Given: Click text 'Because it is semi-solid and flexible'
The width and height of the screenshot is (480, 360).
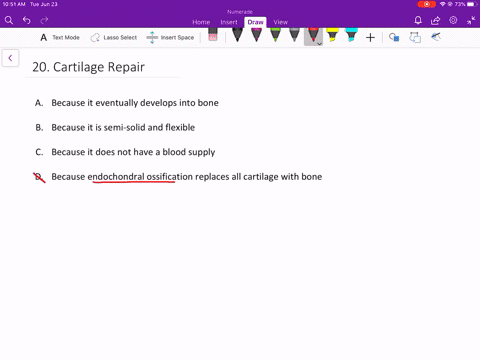Looking at the screenshot, I should tap(123, 127).
